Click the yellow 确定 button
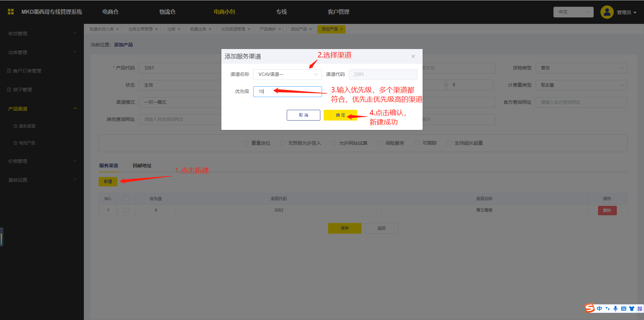The image size is (644, 320). pos(340,115)
